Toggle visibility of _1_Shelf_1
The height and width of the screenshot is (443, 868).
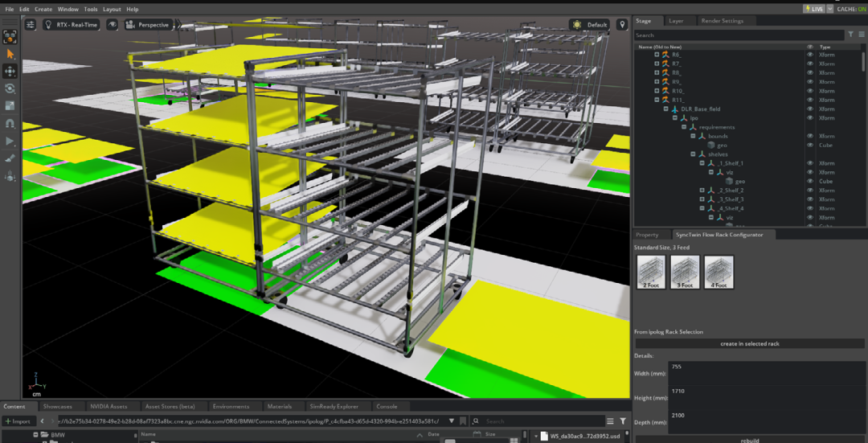(810, 163)
